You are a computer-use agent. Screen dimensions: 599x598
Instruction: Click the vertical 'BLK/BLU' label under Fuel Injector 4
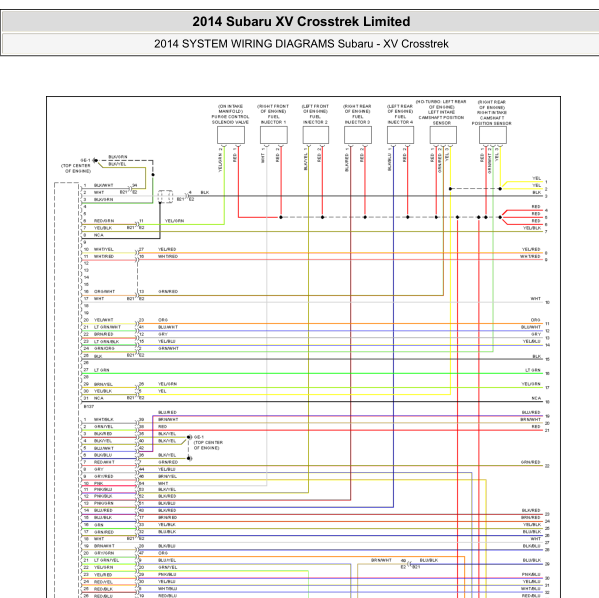[x=390, y=162]
